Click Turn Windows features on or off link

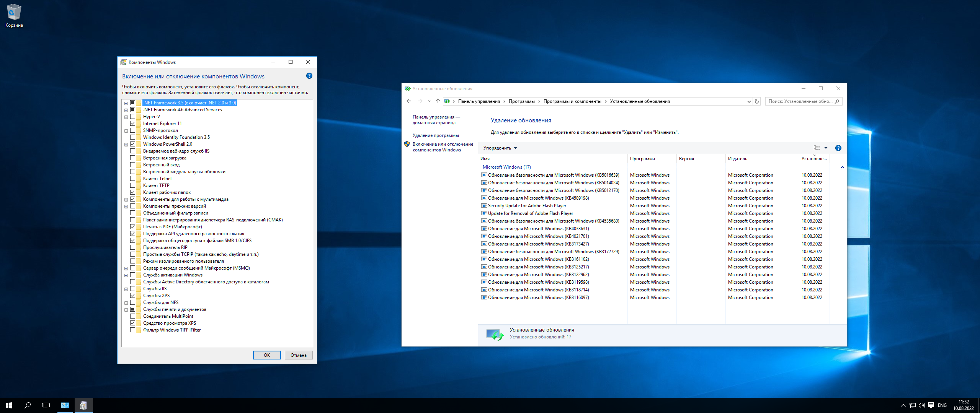pyautogui.click(x=443, y=147)
